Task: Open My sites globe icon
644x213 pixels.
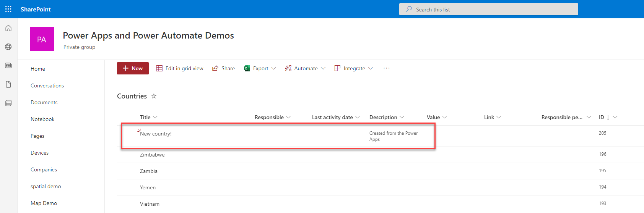Action: pos(8,47)
